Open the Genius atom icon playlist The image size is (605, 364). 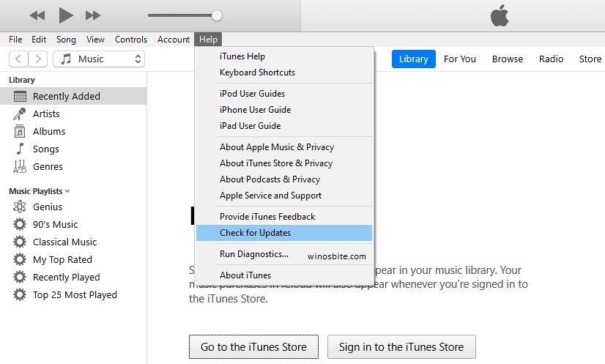point(20,207)
